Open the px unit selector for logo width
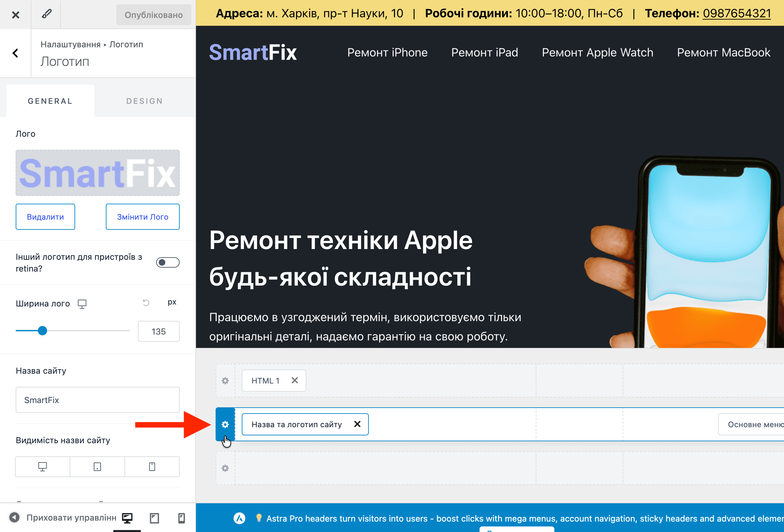 coord(172,302)
